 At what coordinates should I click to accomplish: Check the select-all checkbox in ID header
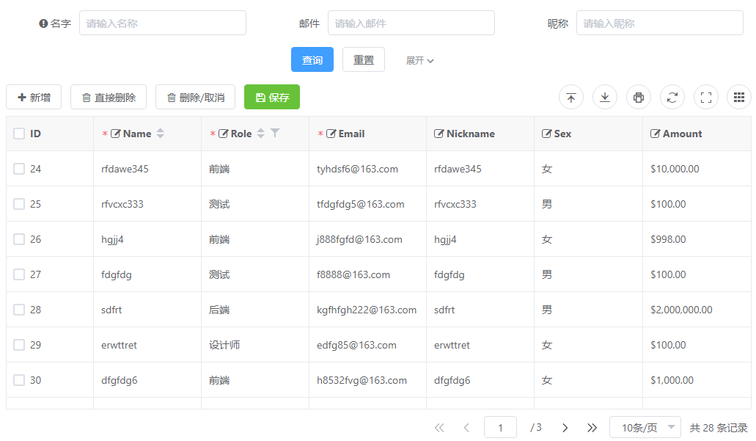(19, 133)
